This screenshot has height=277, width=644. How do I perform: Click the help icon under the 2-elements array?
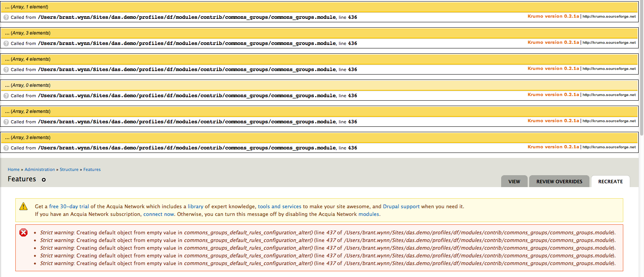[6, 122]
